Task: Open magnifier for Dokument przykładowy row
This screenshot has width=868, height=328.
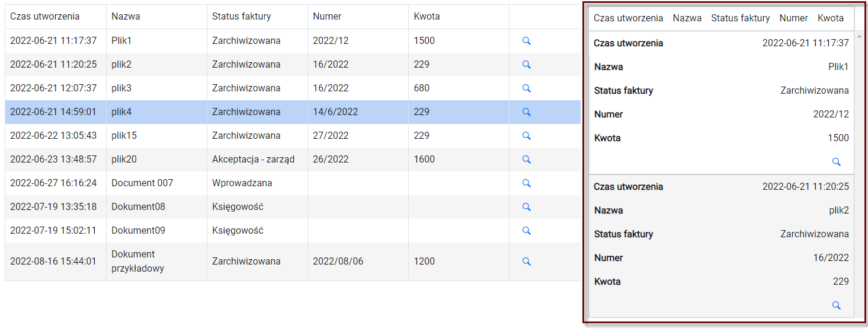Action: [x=526, y=262]
